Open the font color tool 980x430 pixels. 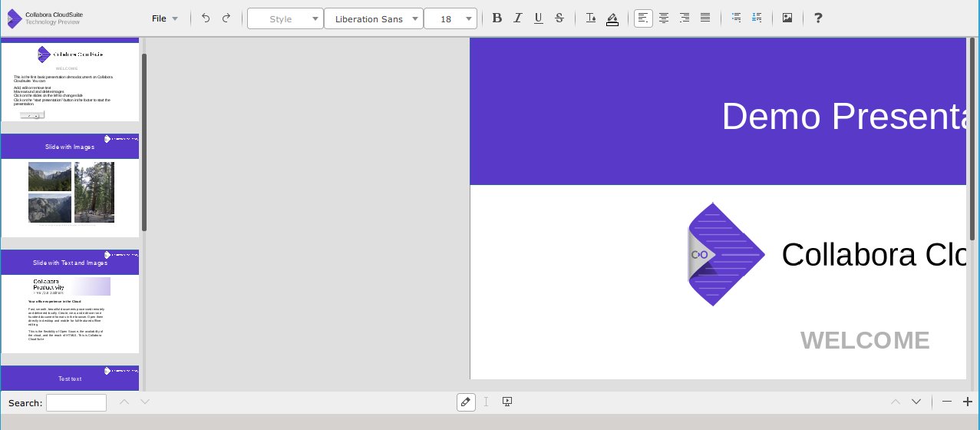point(591,18)
